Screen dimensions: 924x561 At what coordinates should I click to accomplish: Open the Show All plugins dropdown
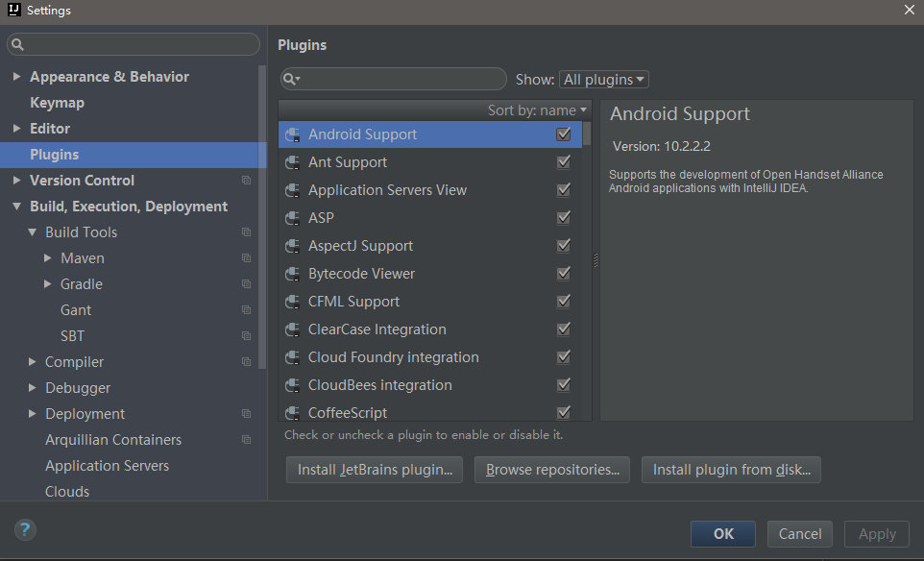[x=604, y=80]
